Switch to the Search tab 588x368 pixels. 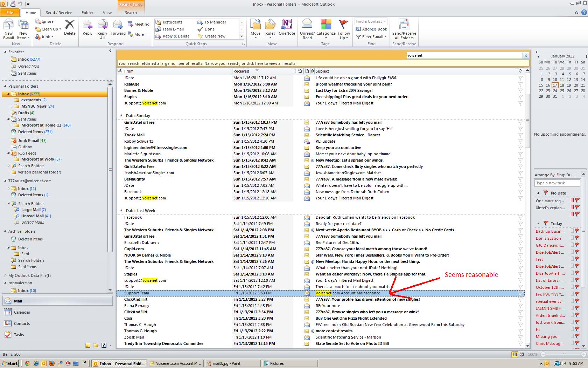(x=131, y=13)
